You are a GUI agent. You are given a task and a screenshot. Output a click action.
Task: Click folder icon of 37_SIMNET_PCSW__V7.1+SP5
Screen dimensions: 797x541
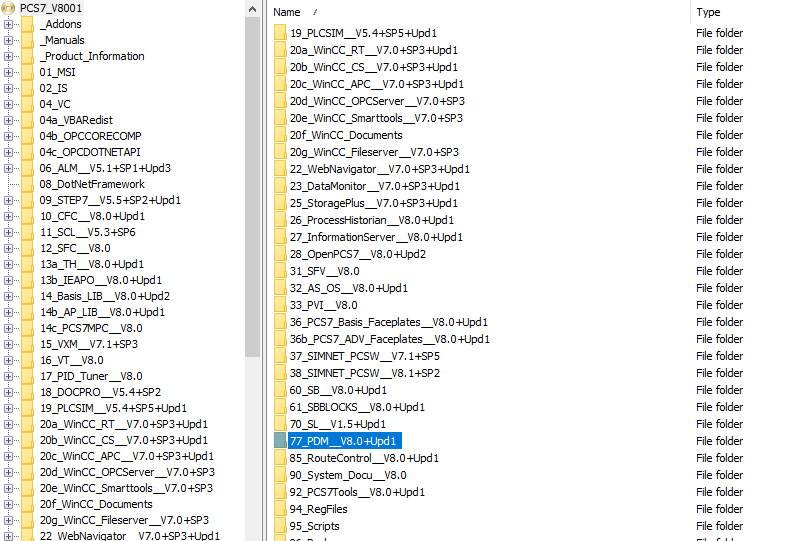(x=280, y=356)
